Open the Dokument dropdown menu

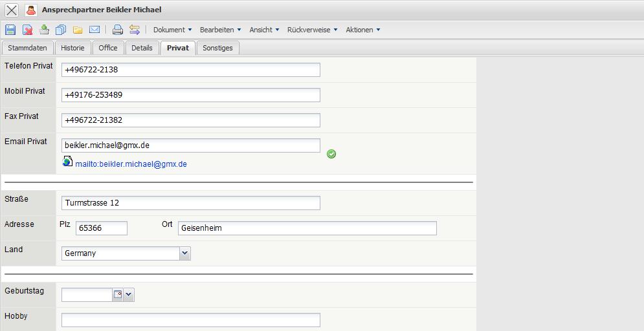click(172, 30)
